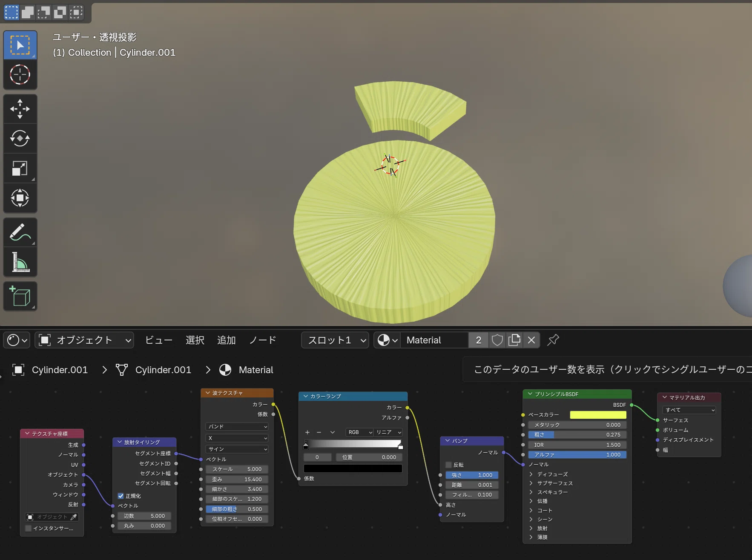Browse materials with the sphere dropdown

tap(387, 340)
